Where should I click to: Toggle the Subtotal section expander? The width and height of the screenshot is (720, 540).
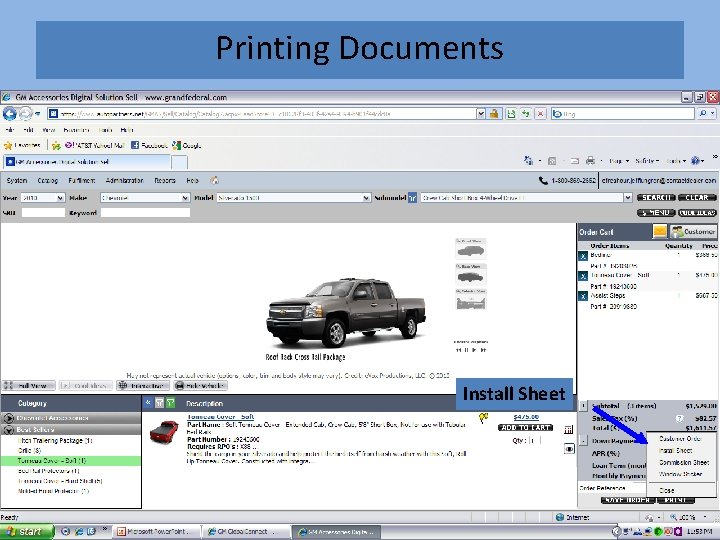click(583, 406)
